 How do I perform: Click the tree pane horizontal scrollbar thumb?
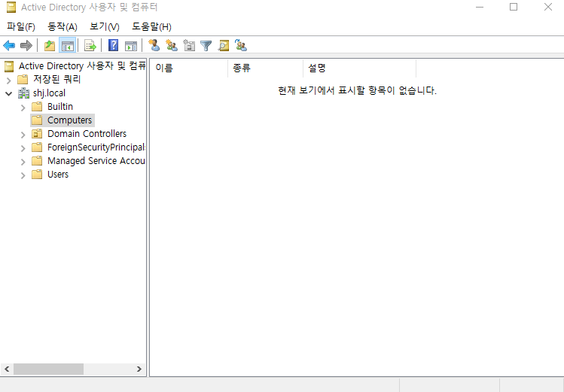coord(48,369)
